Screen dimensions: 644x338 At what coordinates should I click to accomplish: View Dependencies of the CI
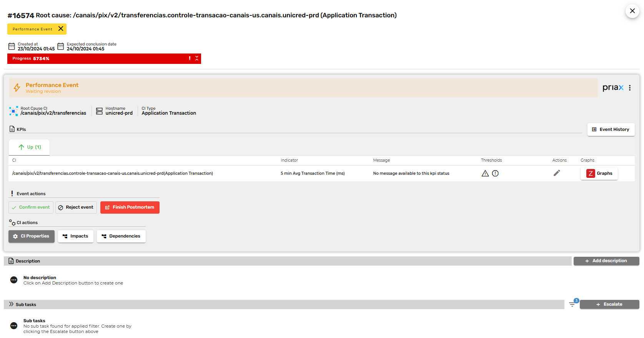click(x=121, y=236)
